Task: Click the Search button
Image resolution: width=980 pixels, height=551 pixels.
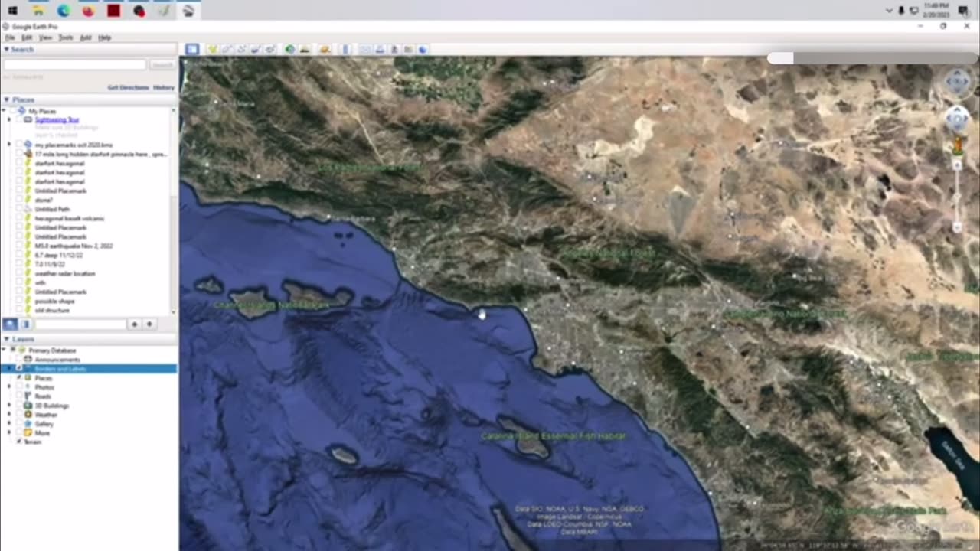Action: click(x=162, y=65)
